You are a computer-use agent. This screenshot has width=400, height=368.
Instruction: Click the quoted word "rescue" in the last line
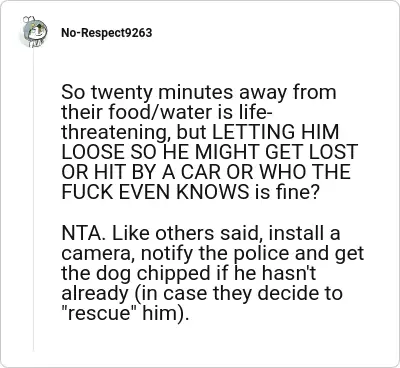point(100,313)
